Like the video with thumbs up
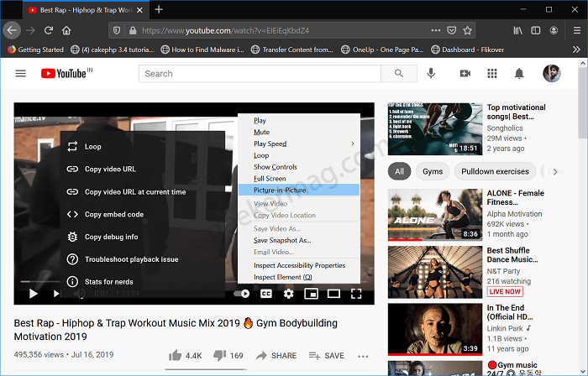This screenshot has width=588, height=376. (175, 355)
